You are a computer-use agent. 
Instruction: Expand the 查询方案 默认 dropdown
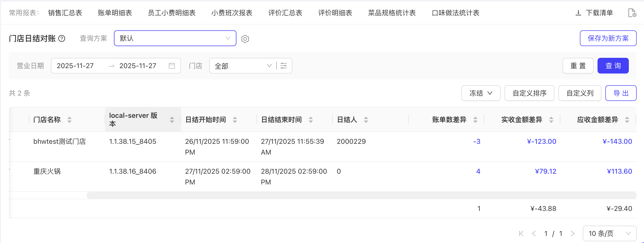(x=175, y=38)
